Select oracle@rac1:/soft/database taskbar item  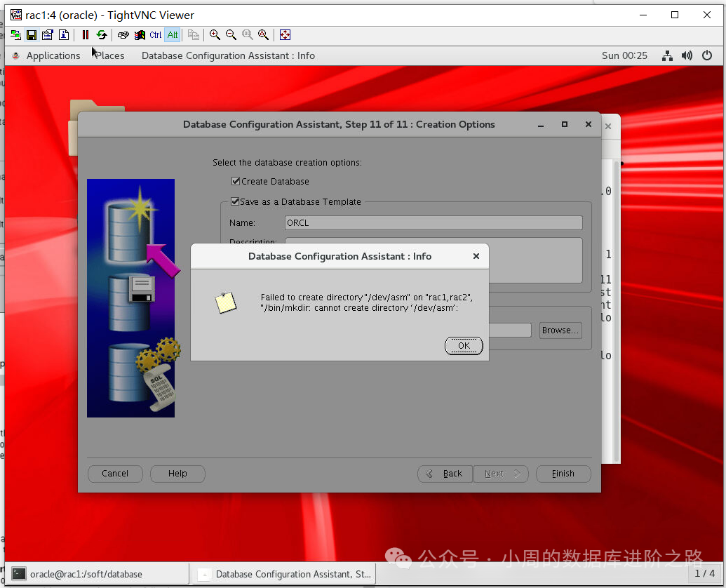pos(98,574)
